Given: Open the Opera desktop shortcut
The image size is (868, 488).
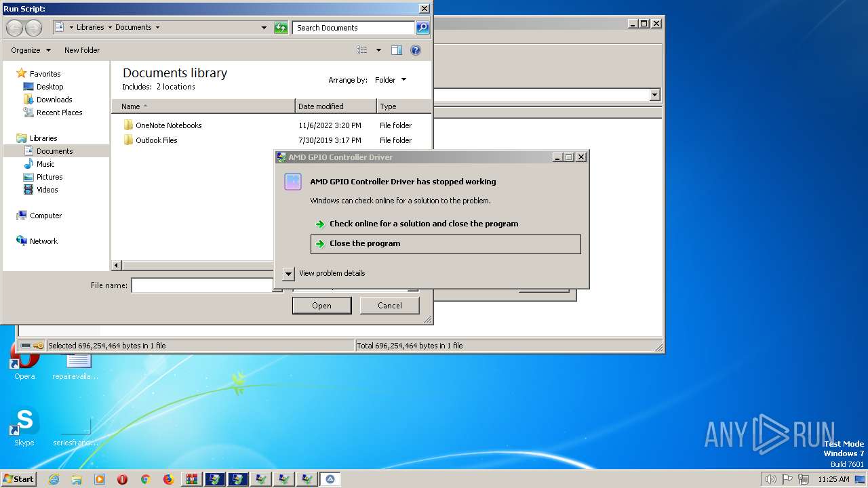Looking at the screenshot, I should [x=24, y=363].
